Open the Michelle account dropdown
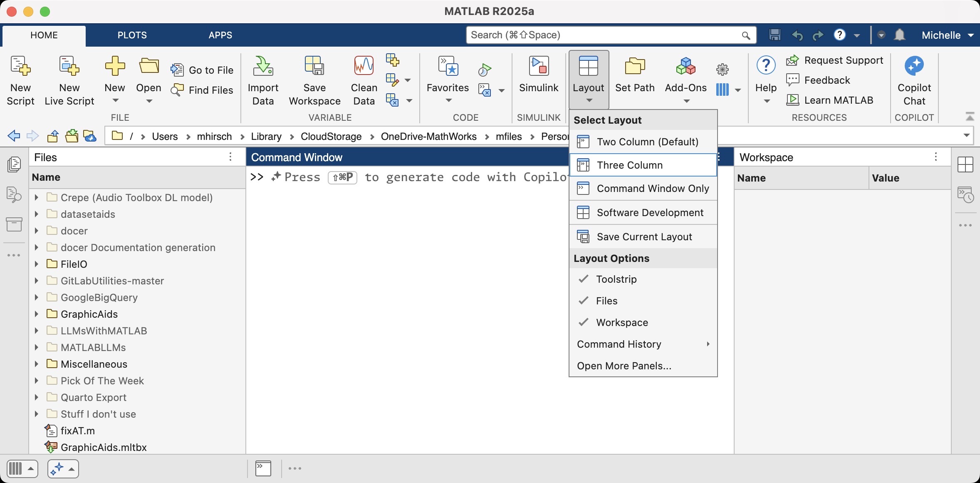Screen dimensions: 980x483 click(x=947, y=35)
